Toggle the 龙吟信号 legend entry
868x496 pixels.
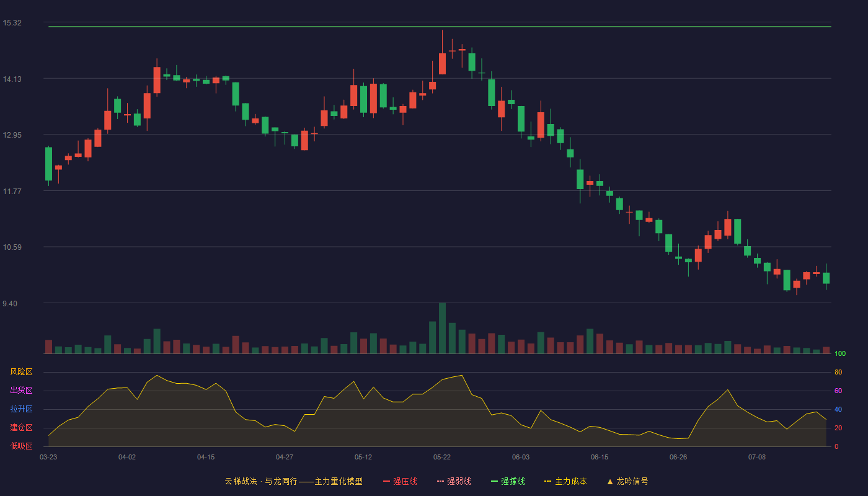tap(627, 481)
